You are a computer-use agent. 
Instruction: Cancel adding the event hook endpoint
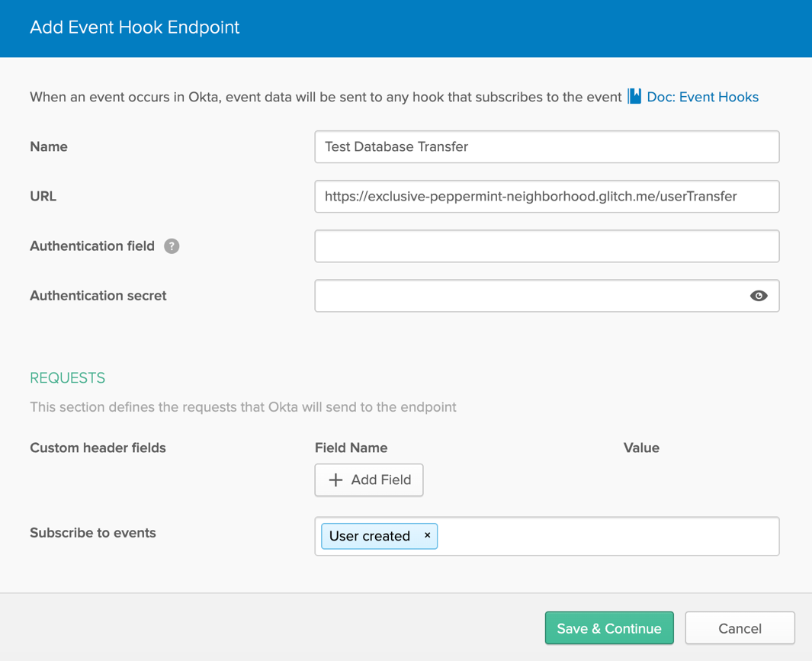click(739, 628)
